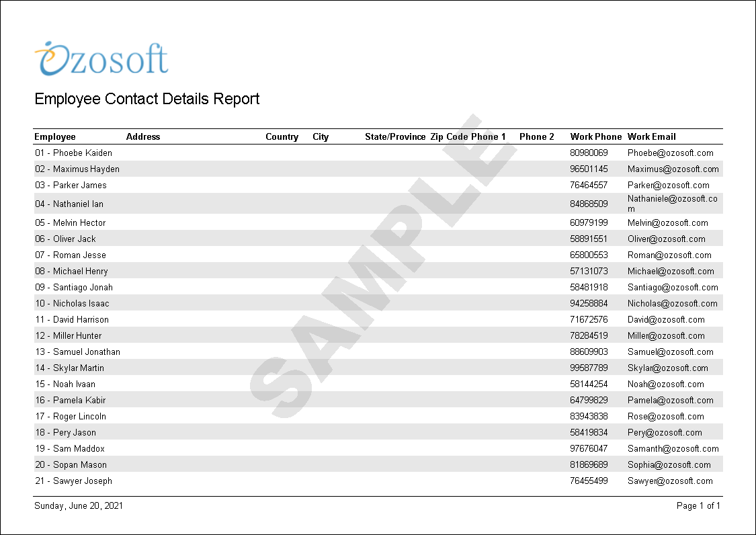Select employee '03 - Parker James'
The width and height of the screenshot is (756, 535).
click(x=71, y=186)
